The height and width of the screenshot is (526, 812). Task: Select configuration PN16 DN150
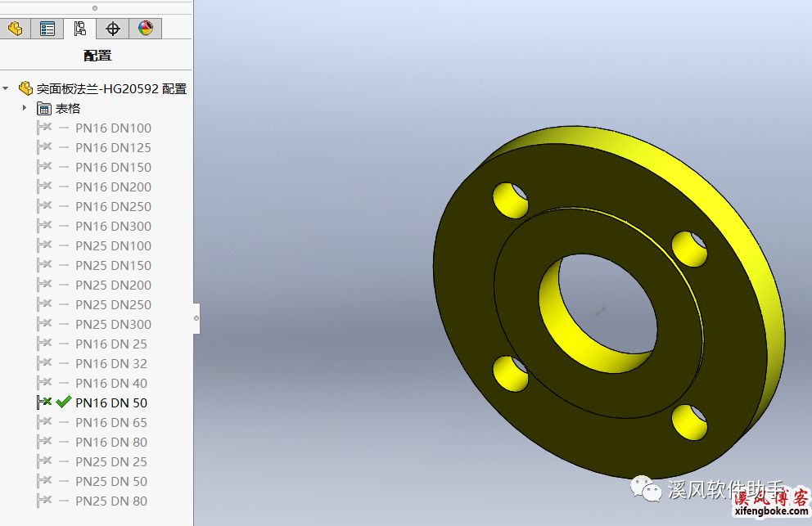pos(114,167)
